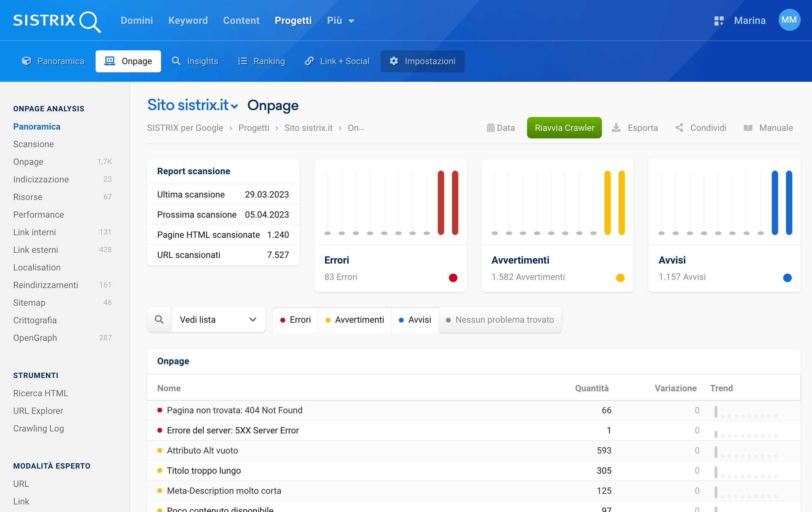The width and height of the screenshot is (812, 512).
Task: Click SISTRIX per Google breadcrumb
Action: tap(185, 128)
